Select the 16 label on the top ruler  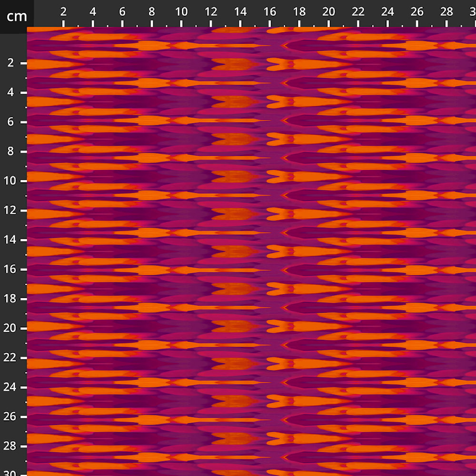click(x=270, y=12)
